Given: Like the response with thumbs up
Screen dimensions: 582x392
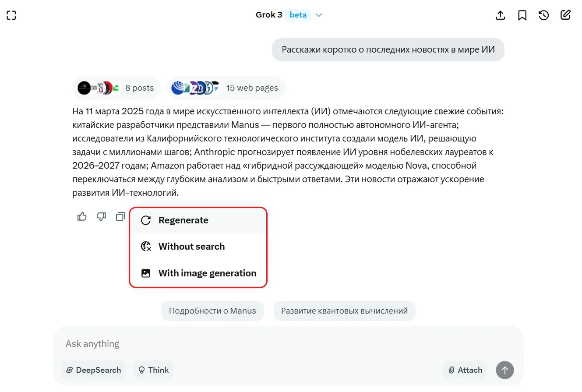Looking at the screenshot, I should pyautogui.click(x=82, y=216).
